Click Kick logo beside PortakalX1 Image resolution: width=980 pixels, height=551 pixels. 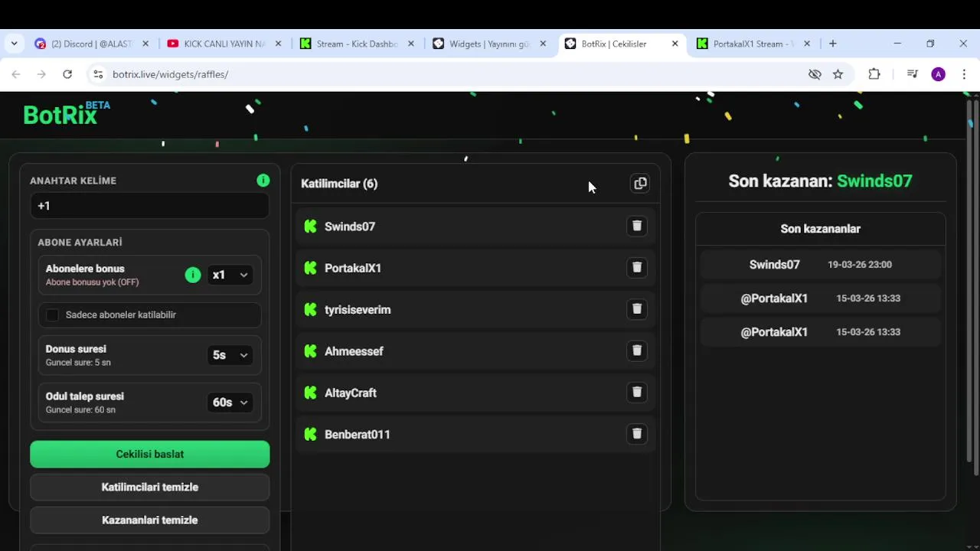pyautogui.click(x=310, y=268)
